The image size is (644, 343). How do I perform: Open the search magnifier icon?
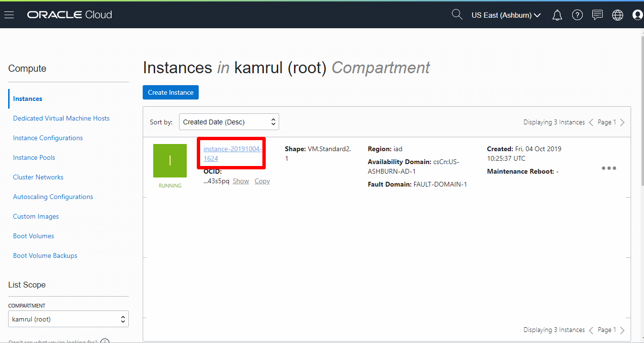pyautogui.click(x=457, y=15)
